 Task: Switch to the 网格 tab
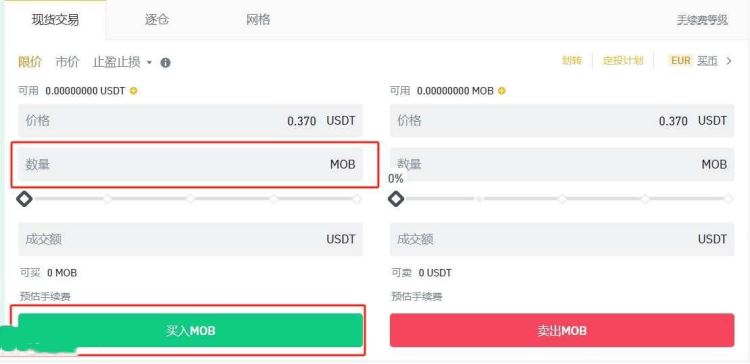258,20
